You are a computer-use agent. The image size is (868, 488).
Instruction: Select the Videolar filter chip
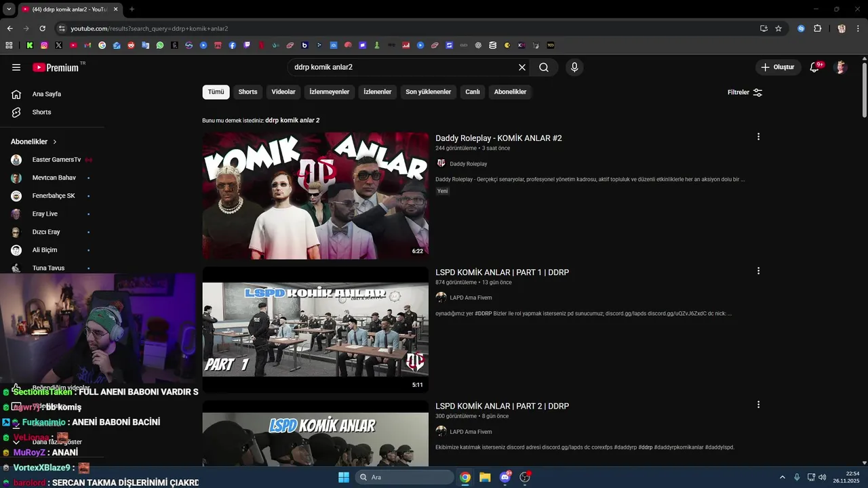tap(283, 92)
